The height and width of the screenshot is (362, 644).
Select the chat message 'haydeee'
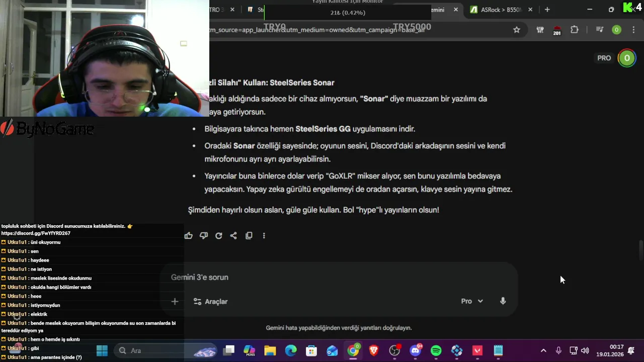(x=40, y=260)
